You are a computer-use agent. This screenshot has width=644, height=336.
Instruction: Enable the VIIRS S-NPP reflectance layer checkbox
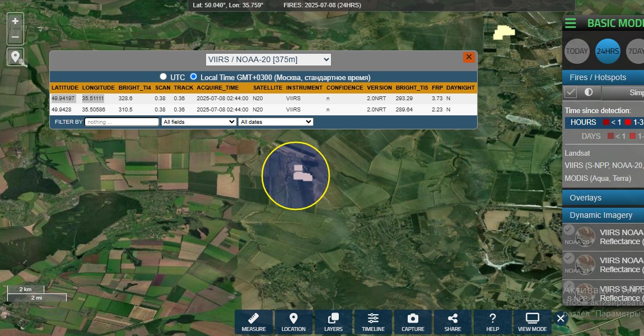coord(569,286)
